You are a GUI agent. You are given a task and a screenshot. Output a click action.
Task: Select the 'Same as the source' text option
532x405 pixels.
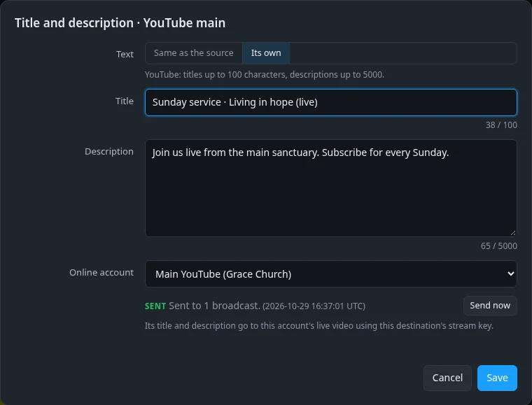point(194,53)
